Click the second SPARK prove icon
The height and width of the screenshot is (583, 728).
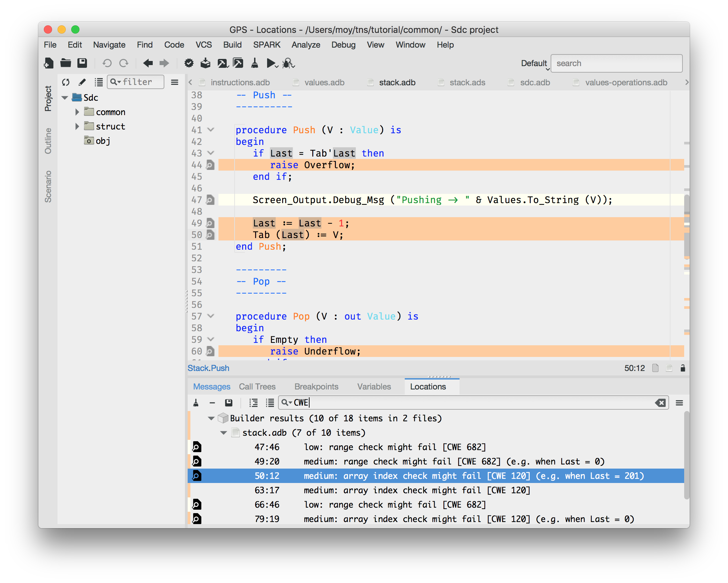click(238, 63)
